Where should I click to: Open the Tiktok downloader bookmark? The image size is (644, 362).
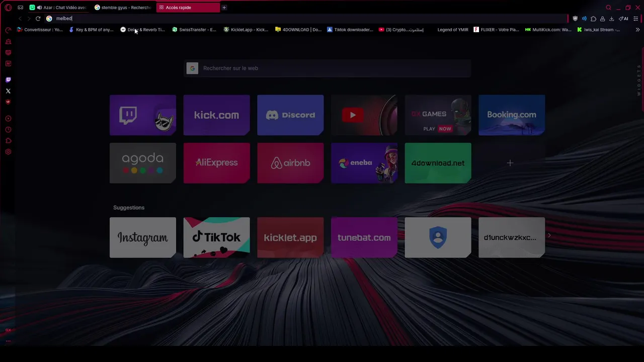tap(350, 30)
